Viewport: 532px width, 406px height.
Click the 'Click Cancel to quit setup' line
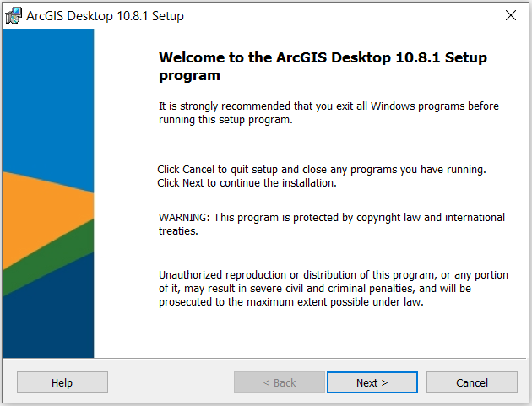(x=322, y=170)
